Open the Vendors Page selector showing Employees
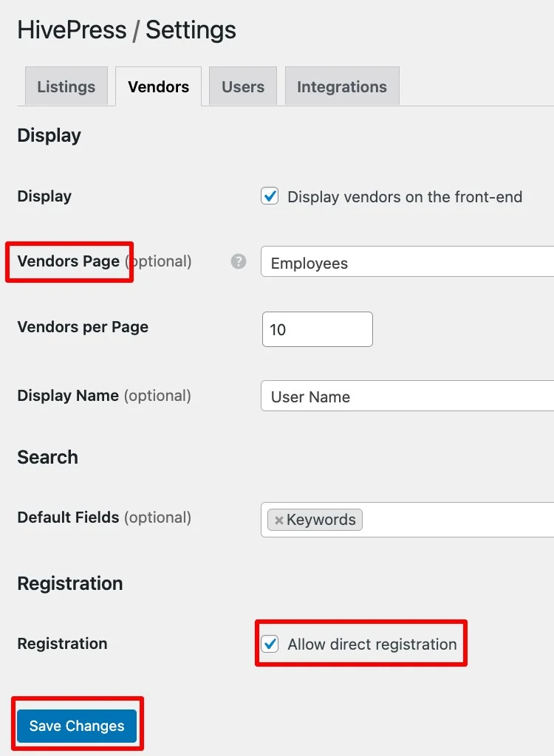The image size is (554, 756). coord(406,263)
